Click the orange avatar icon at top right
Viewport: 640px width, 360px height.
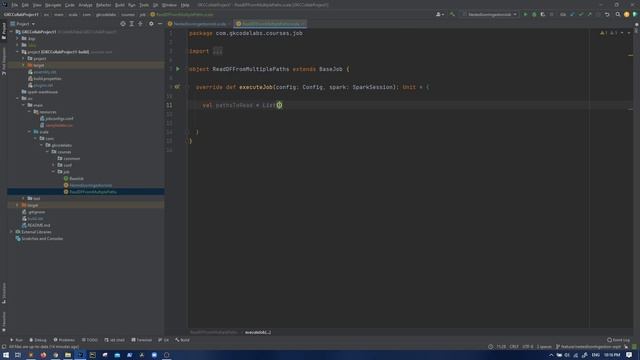627,14
